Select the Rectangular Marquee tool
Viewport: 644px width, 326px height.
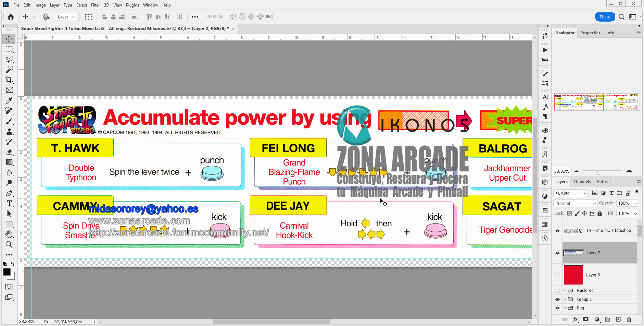(9, 49)
